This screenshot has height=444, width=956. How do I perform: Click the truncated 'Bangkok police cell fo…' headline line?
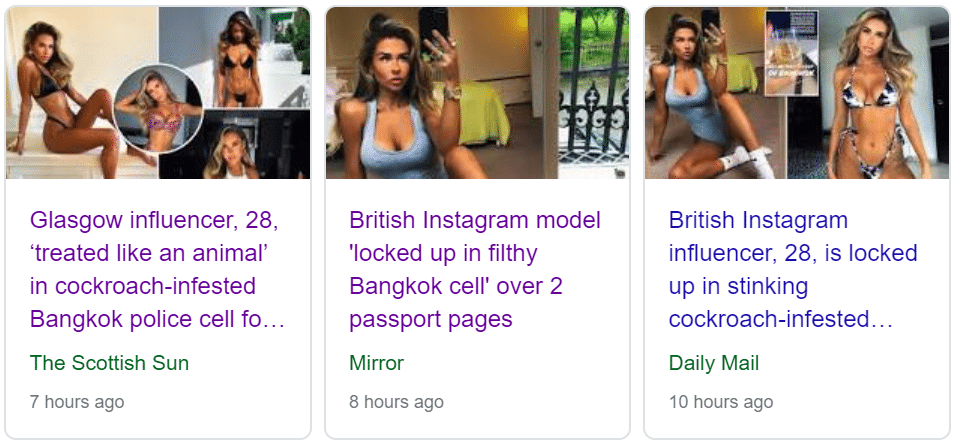click(x=157, y=319)
